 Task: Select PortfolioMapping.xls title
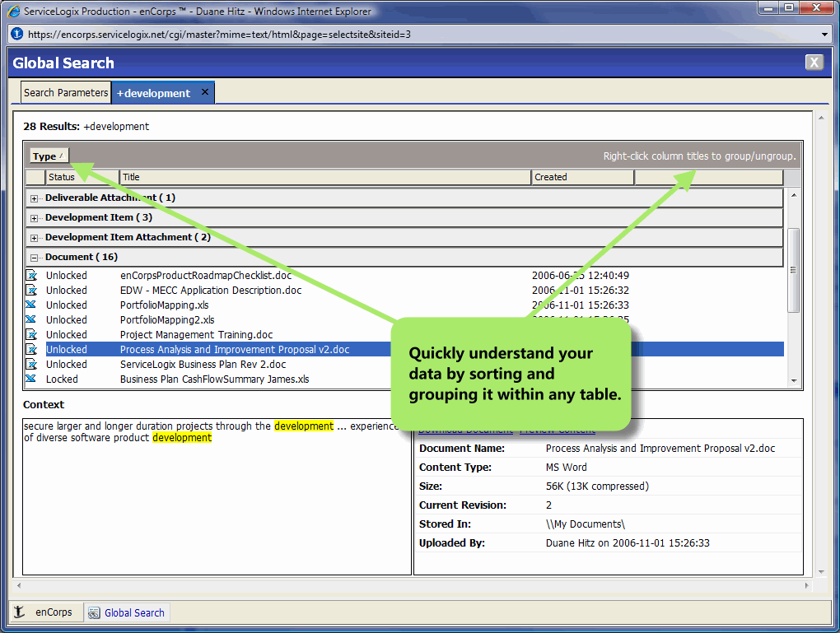click(165, 305)
